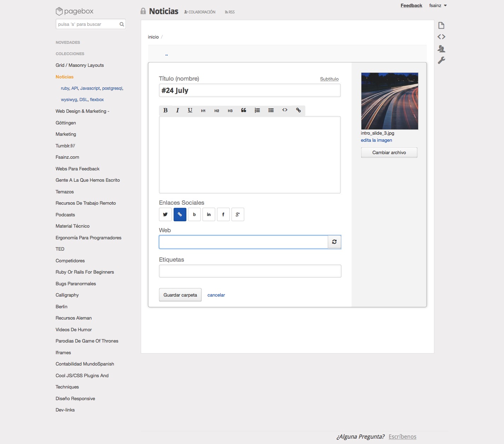
Task: Insert H3 heading in editor
Action: coord(230,111)
